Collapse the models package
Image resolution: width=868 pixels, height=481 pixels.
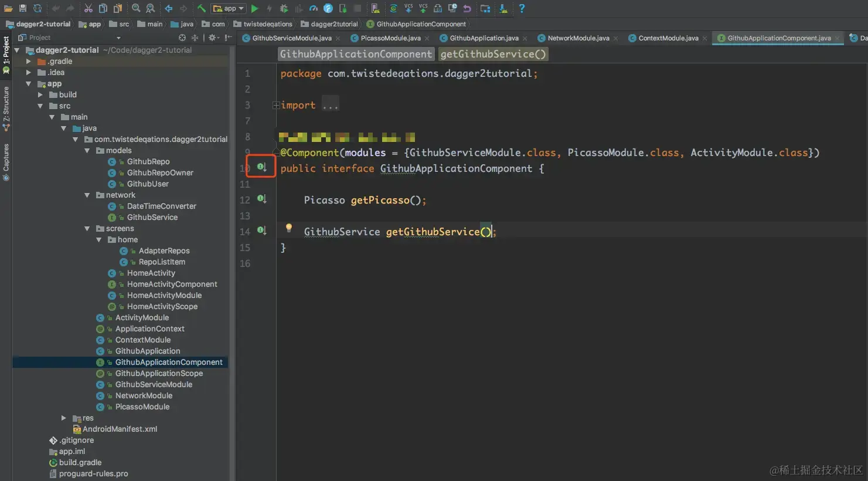click(x=87, y=150)
